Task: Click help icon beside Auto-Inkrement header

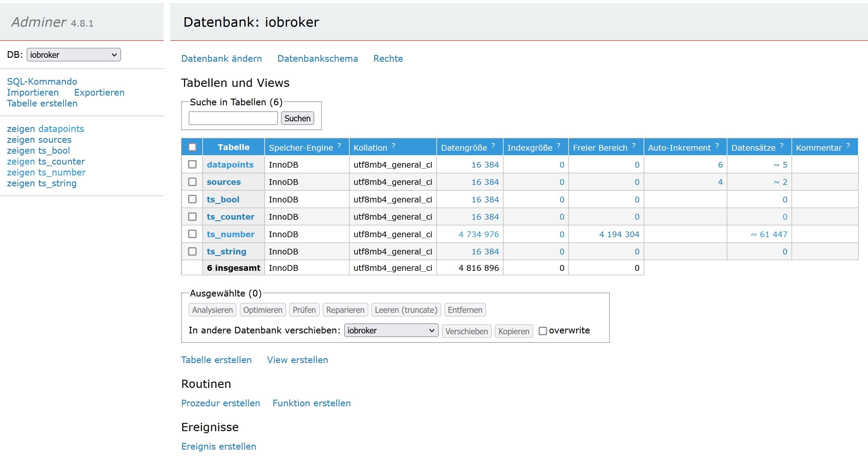Action: pos(717,146)
